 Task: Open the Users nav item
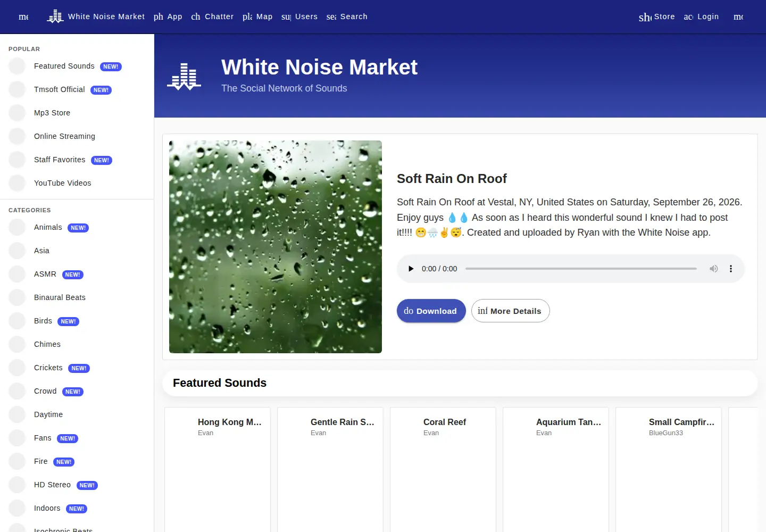[299, 16]
